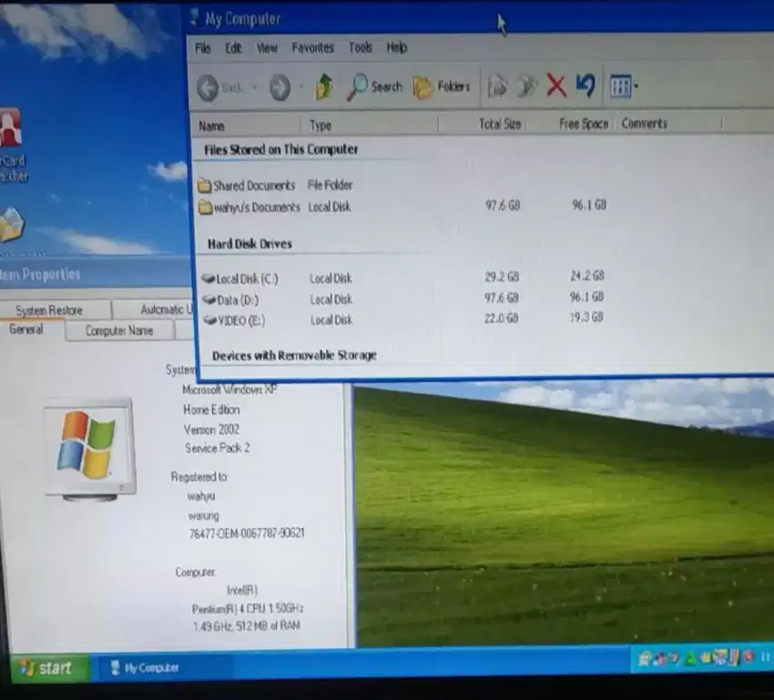Switch to the Computer Name tab
This screenshot has width=774, height=700.
point(119,330)
